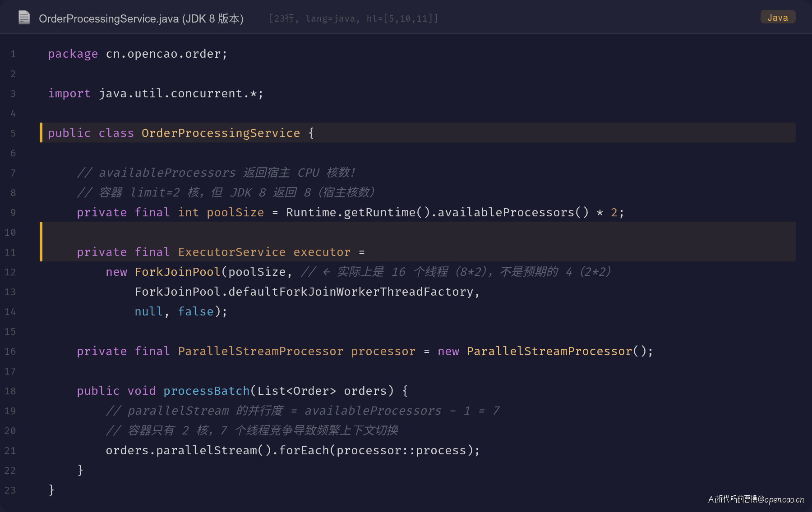The image size is (812, 512).
Task: Click the comment about availableProcessors returning host CPU
Action: pyautogui.click(x=216, y=173)
